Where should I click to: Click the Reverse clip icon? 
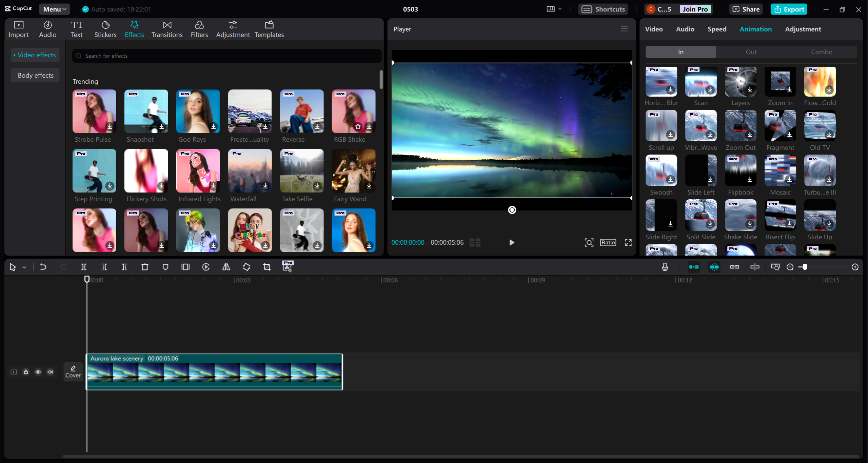click(x=206, y=267)
